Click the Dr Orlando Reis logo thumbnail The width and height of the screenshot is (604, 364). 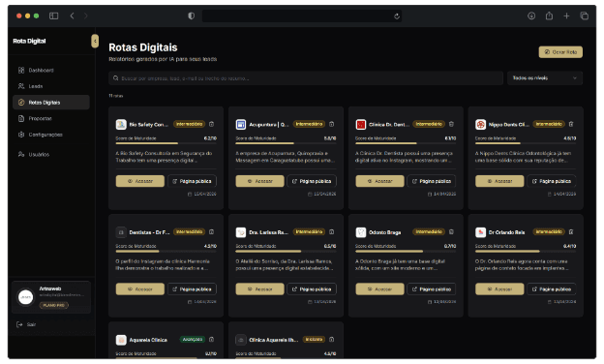(x=481, y=232)
